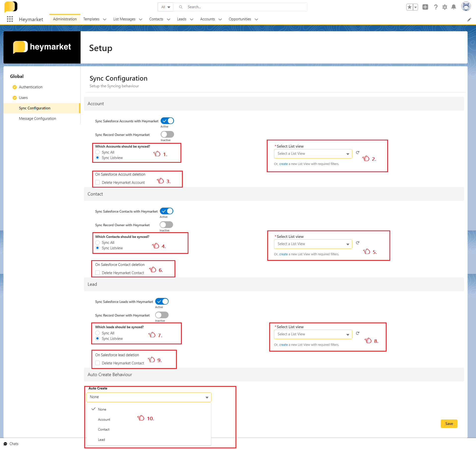Go to Users setup step
476x449 pixels.
[23, 98]
